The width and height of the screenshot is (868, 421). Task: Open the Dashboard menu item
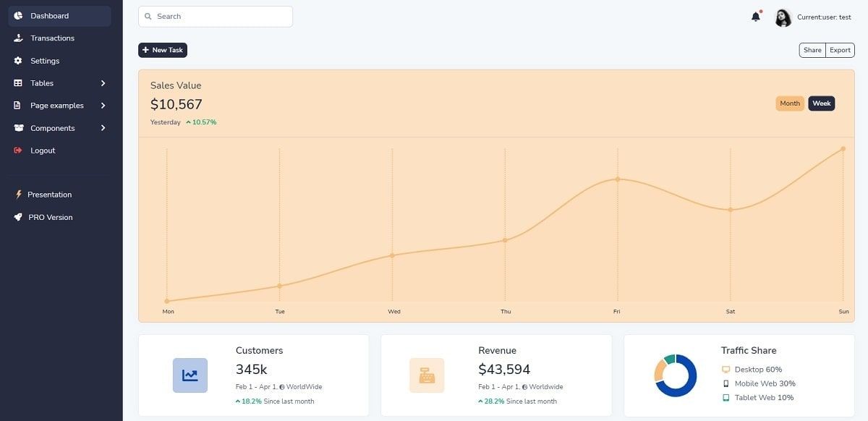point(49,15)
